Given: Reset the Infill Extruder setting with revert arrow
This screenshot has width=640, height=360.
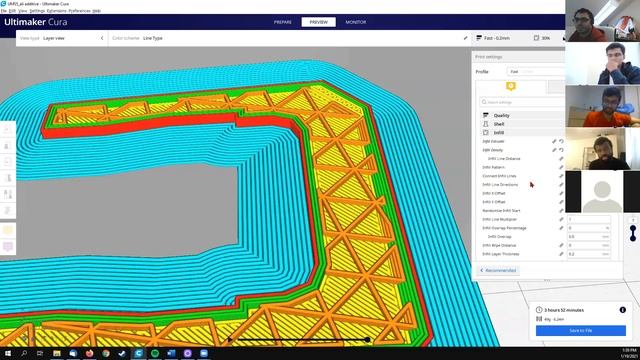Looking at the screenshot, I should click(561, 141).
